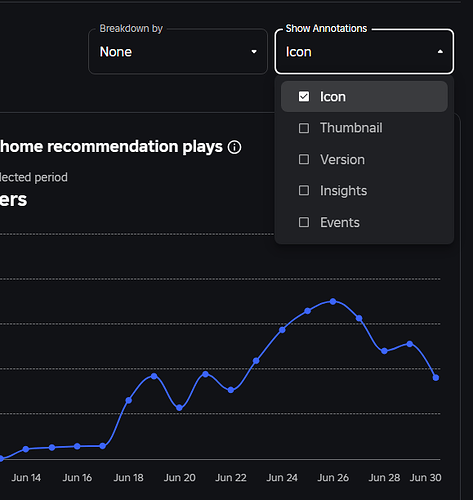Click the info icon beside recommendation plays title
The image size is (473, 500).
tap(234, 147)
